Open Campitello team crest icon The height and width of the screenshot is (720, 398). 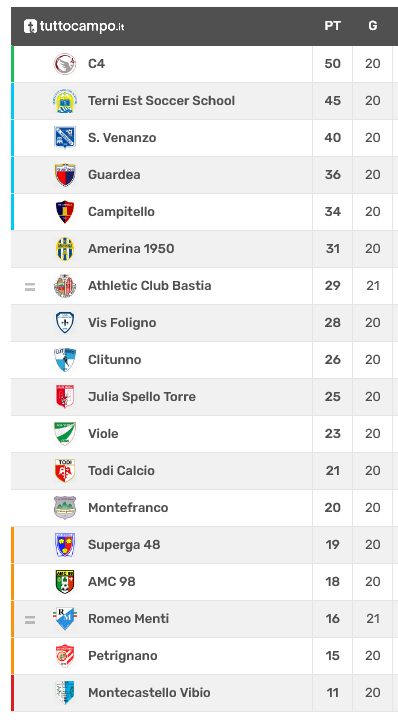click(x=65, y=212)
